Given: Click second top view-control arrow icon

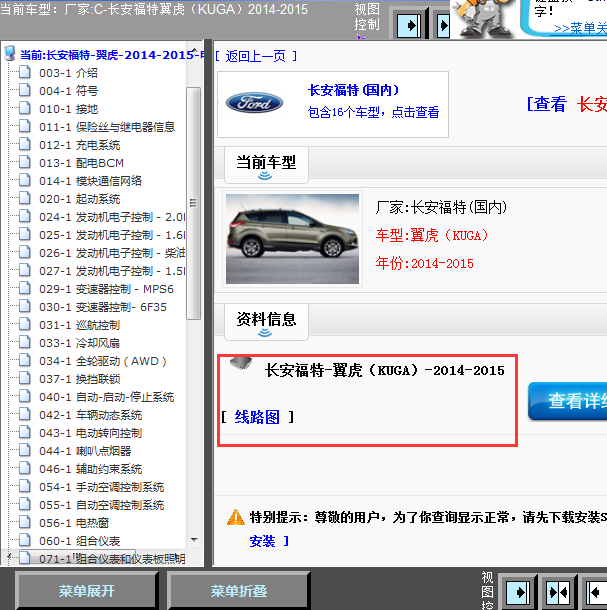Looking at the screenshot, I should click(x=443, y=25).
